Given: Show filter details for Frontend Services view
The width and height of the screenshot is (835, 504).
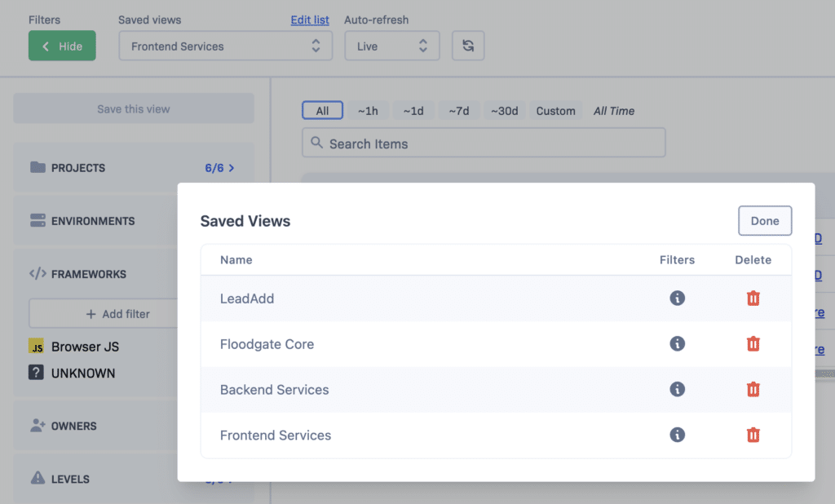Looking at the screenshot, I should pos(677,435).
